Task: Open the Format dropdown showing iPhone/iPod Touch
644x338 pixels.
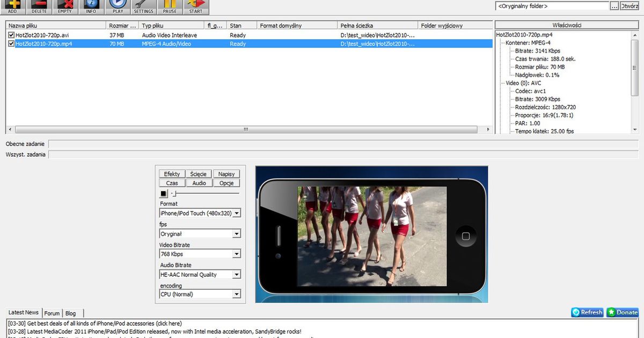Action: (x=237, y=212)
